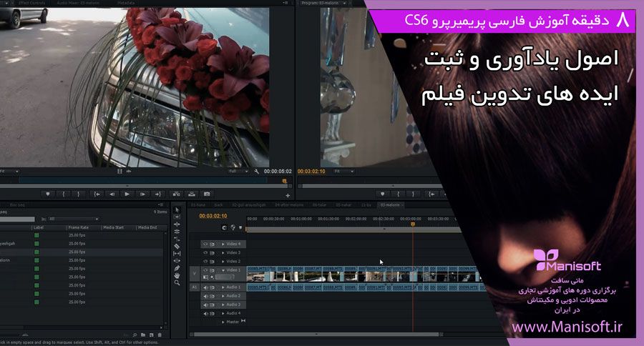Select the Selection tool in the tools panel
The height and width of the screenshot is (346, 644).
pyautogui.click(x=177, y=209)
